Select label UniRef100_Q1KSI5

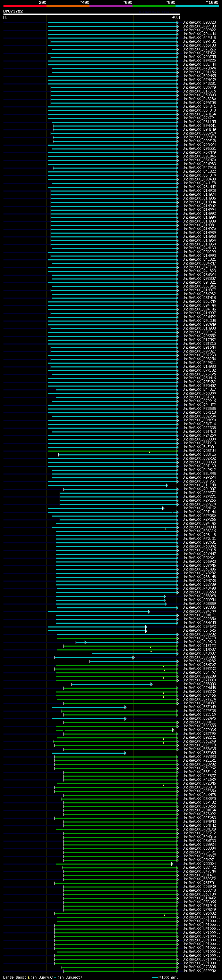tap(199, 91)
